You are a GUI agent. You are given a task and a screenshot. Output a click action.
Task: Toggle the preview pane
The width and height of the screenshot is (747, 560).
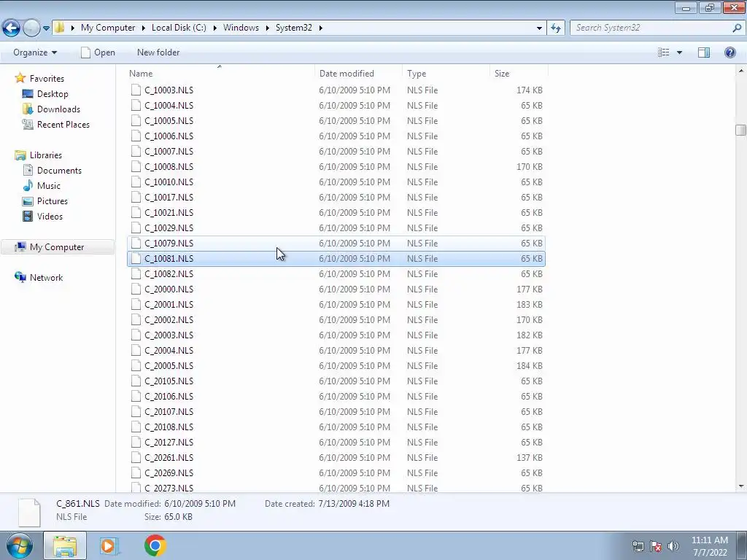pos(704,52)
